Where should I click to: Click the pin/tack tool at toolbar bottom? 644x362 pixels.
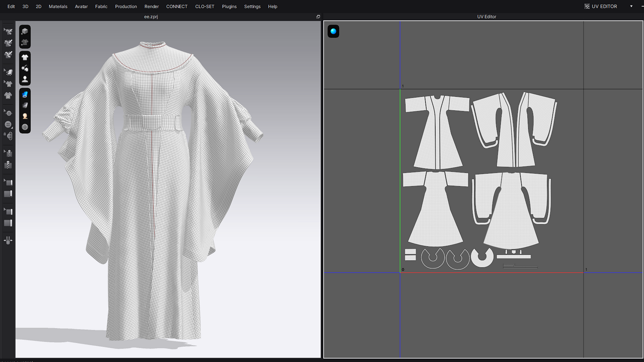click(x=8, y=240)
